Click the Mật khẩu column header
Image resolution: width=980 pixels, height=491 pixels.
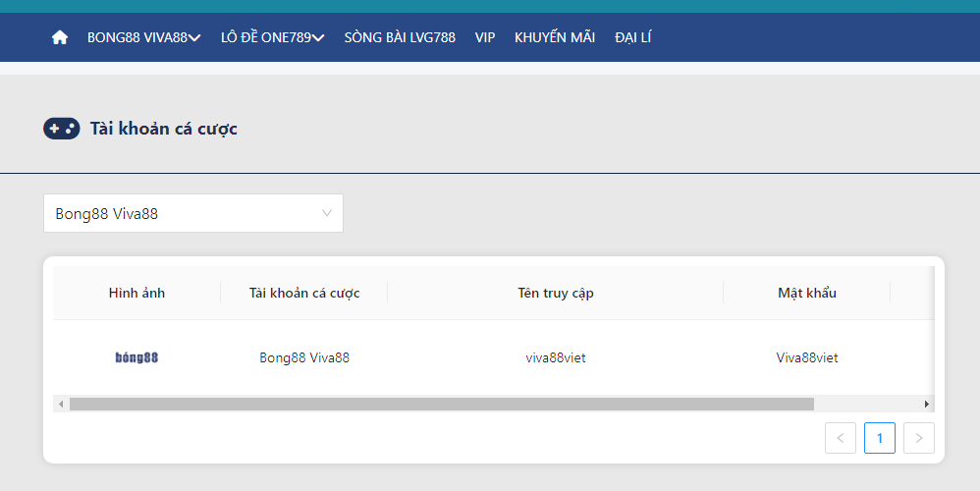(807, 293)
